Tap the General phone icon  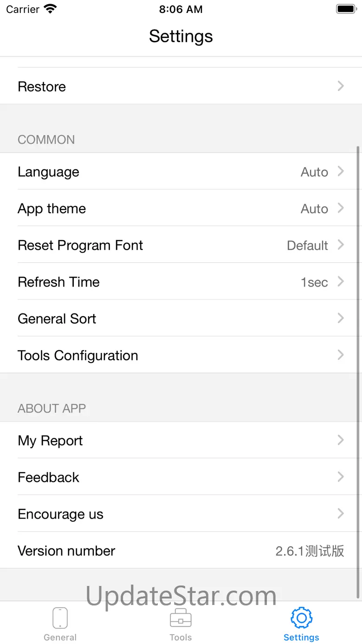(60, 618)
